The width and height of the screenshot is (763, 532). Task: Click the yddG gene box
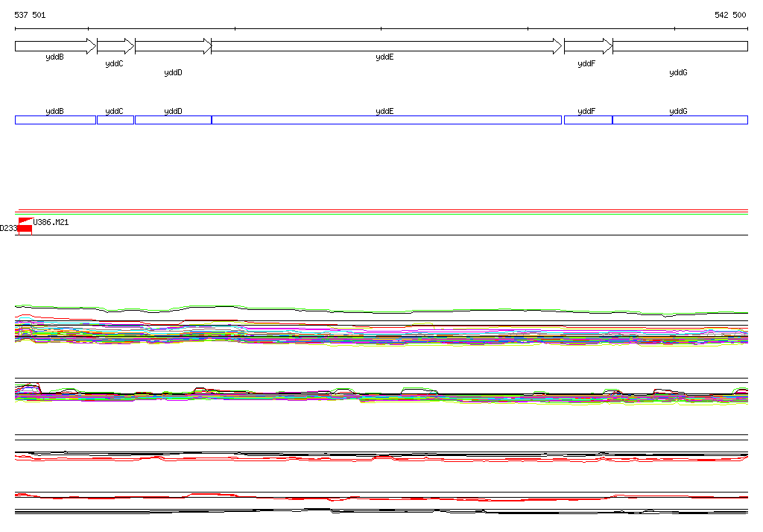pyautogui.click(x=680, y=46)
